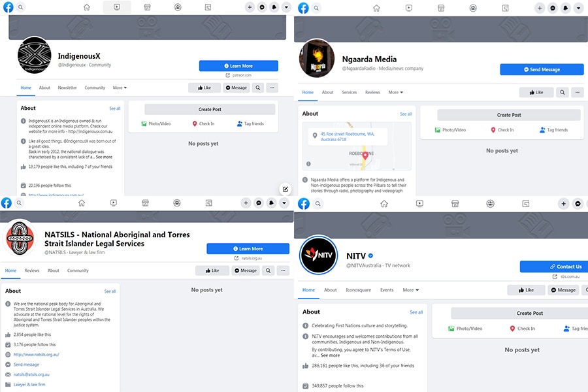Open three-dot options menu on NATSILS page
The height and width of the screenshot is (392, 588).
(282, 270)
